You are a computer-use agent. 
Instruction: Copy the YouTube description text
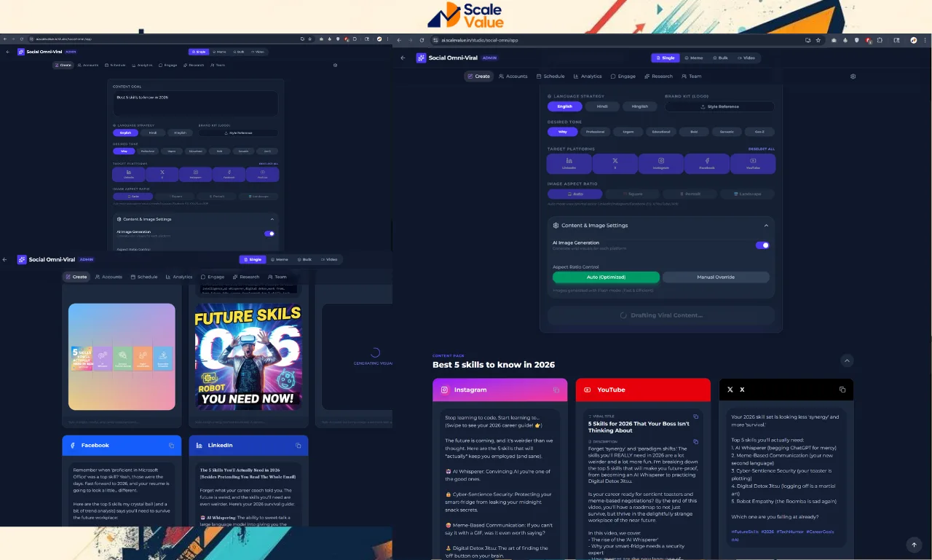coord(695,441)
